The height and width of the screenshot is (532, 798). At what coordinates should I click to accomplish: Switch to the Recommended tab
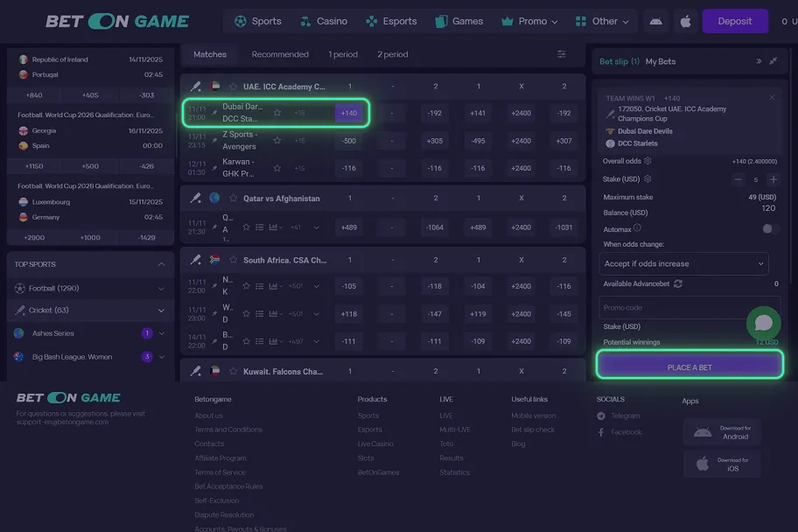(280, 54)
